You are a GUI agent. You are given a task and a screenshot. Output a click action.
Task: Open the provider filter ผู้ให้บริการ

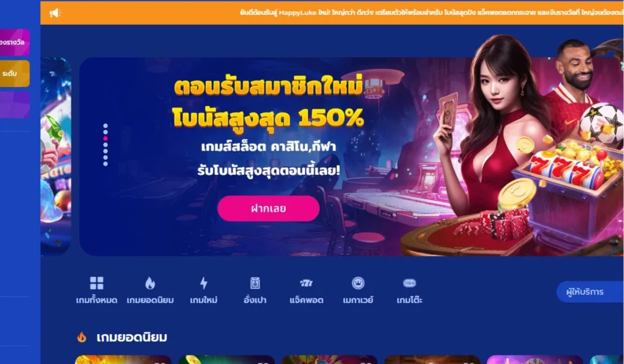(590, 292)
